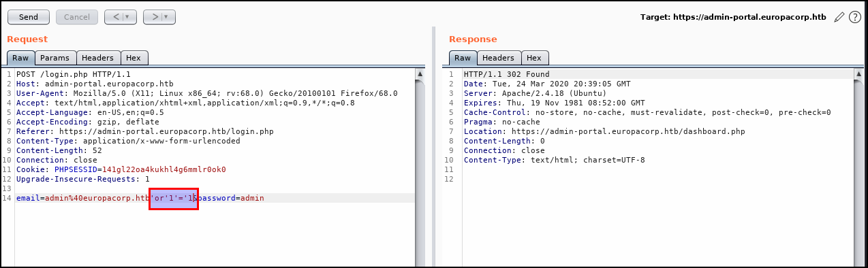Screen dimensions: 868x268
Task: Open help via the question mark icon
Action: tap(855, 17)
